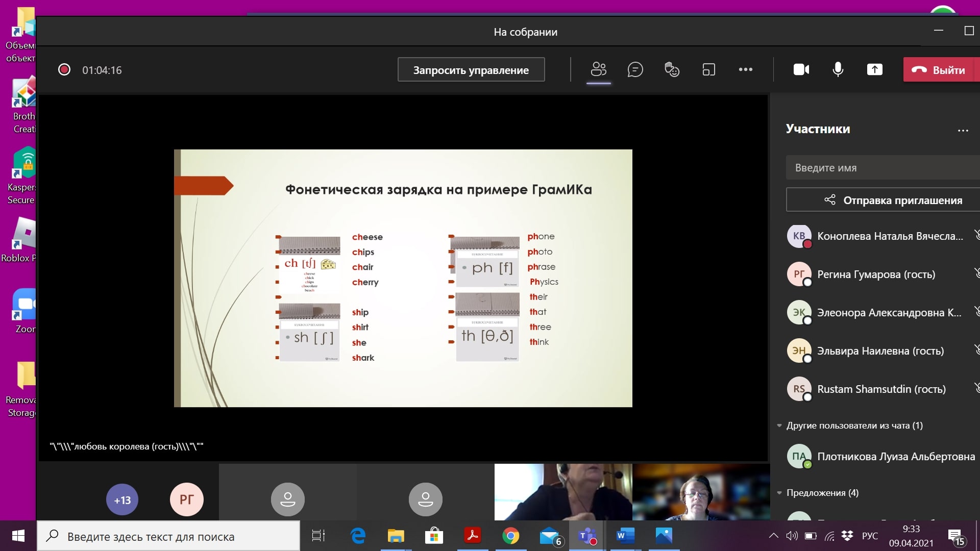Viewport: 980px width, 551px height.
Task: Click the share content icon
Action: coord(874,69)
